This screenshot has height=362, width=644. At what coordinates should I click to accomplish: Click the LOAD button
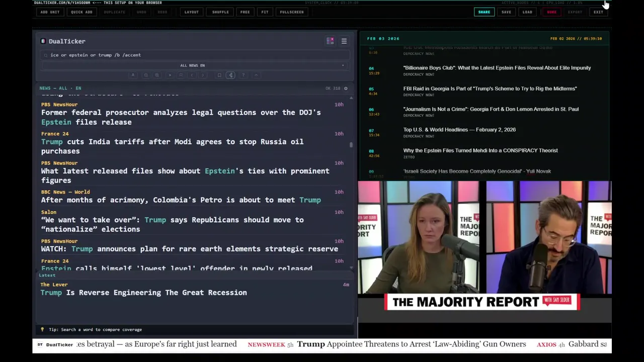tap(527, 12)
